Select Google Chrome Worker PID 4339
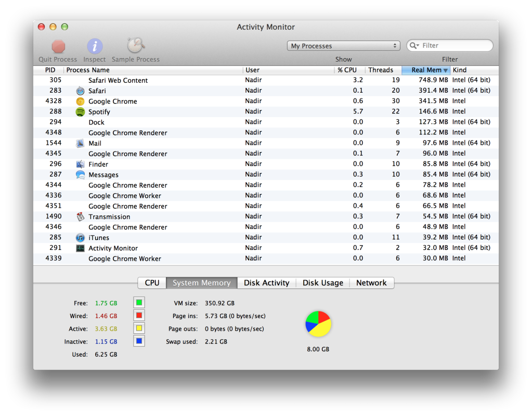The image size is (532, 416). coord(266,259)
